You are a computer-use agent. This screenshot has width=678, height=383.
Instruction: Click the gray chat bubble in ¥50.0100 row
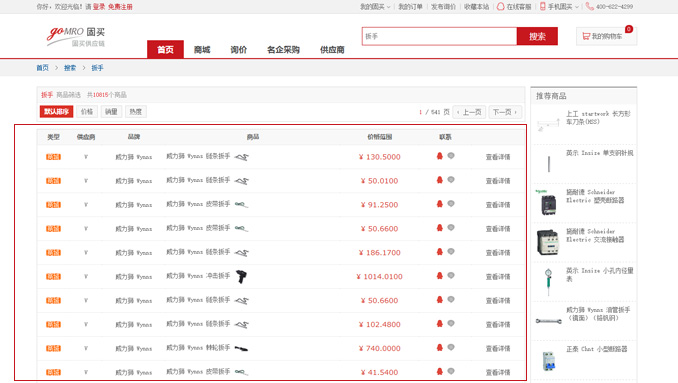pos(451,180)
